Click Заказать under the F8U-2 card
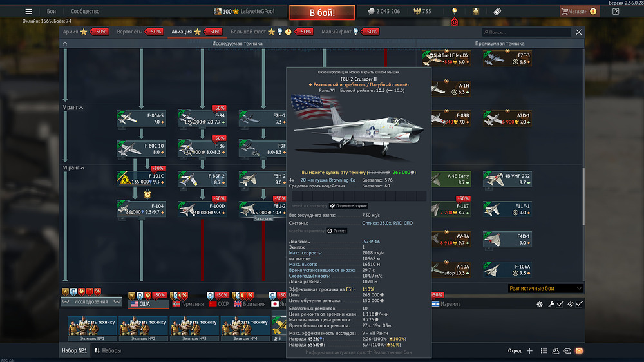This screenshot has height=362, width=644. [263, 219]
